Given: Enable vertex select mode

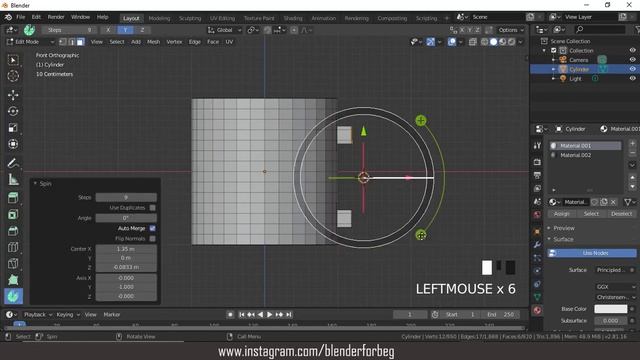Looking at the screenshot, I should 62,42.
